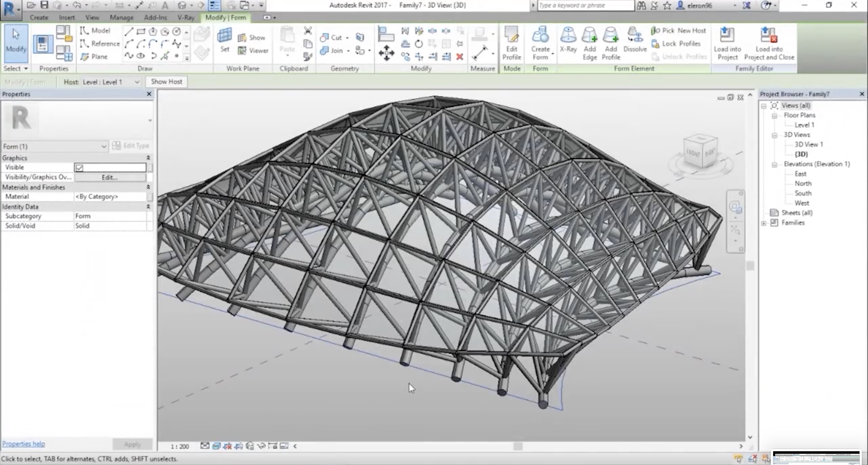The image size is (868, 465).
Task: Click the Show Host button
Action: [x=166, y=82]
